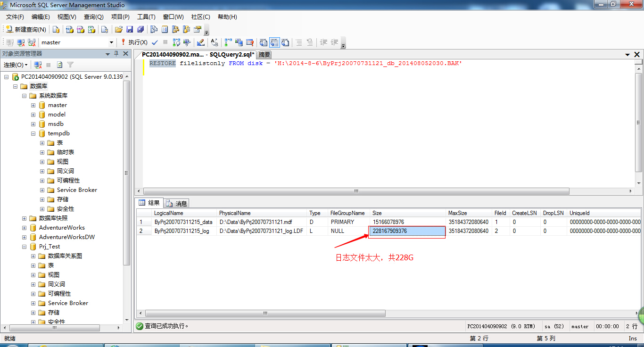Image resolution: width=644 pixels, height=347 pixels.
Task: Open a new Database Engine query
Action: pos(56,29)
